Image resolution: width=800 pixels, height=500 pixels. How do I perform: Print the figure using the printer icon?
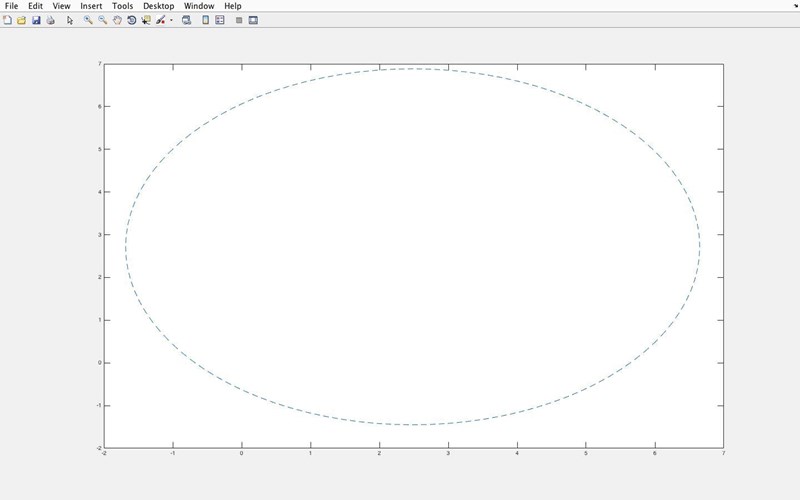[50, 20]
